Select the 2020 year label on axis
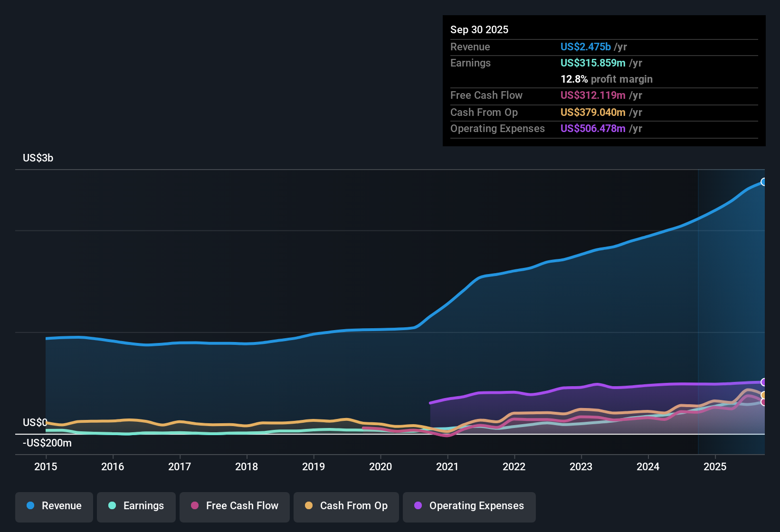780x532 pixels. point(380,467)
